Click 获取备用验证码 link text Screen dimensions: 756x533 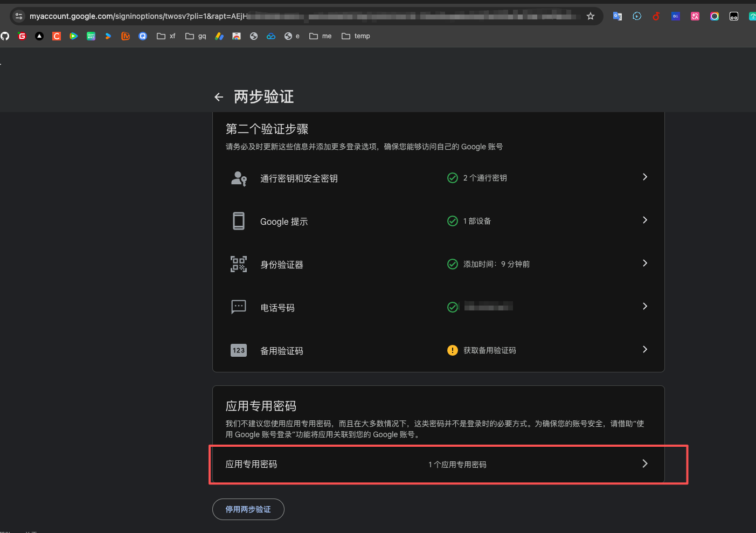(490, 350)
